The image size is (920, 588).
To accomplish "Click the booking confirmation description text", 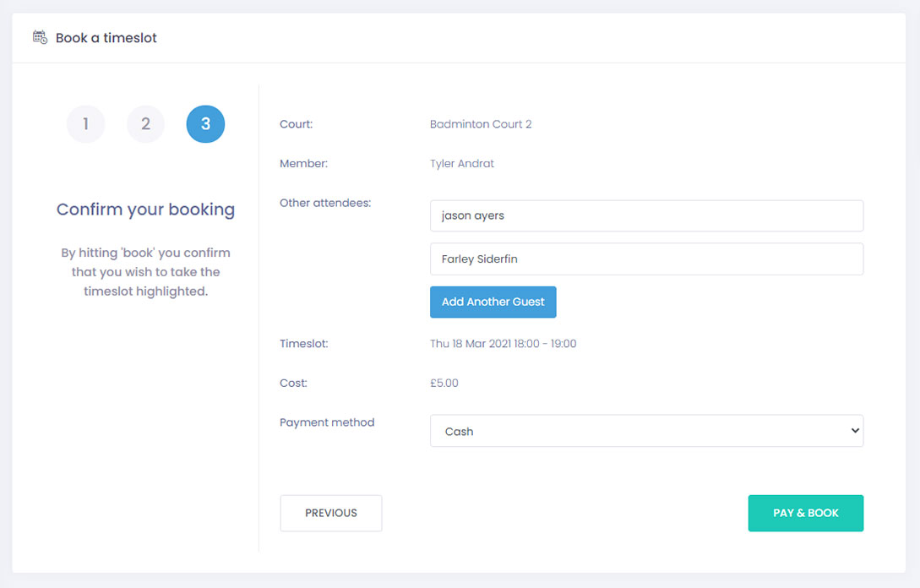I will [x=145, y=272].
